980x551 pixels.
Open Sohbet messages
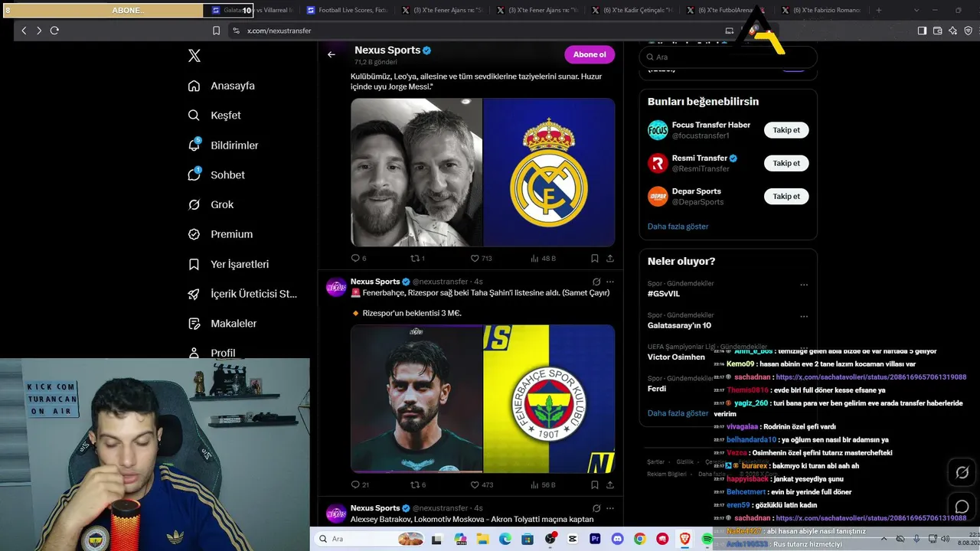coord(217,175)
